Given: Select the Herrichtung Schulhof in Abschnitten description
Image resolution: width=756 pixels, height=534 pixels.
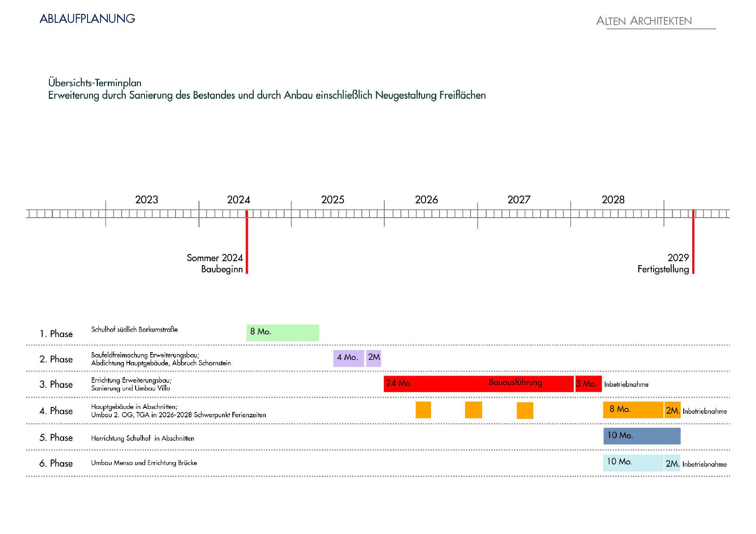Looking at the screenshot, I should (142, 438).
